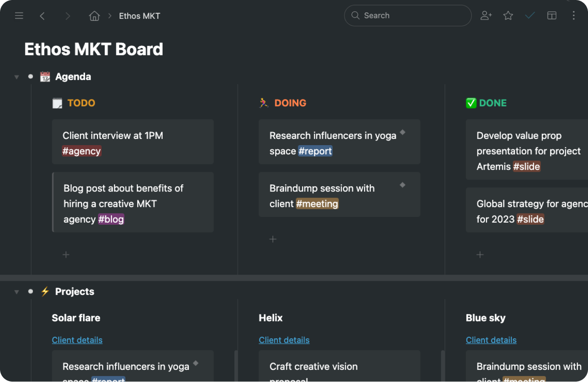
Task: Invite collaborators with the add-person icon
Action: [485, 15]
